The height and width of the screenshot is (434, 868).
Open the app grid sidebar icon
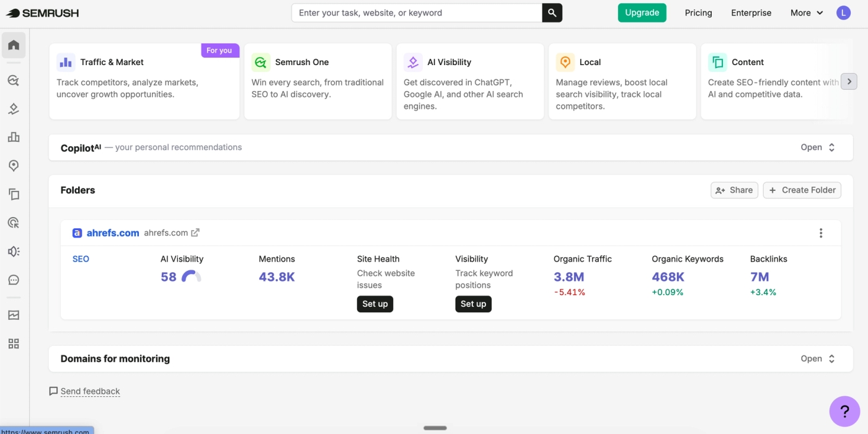[x=14, y=343]
